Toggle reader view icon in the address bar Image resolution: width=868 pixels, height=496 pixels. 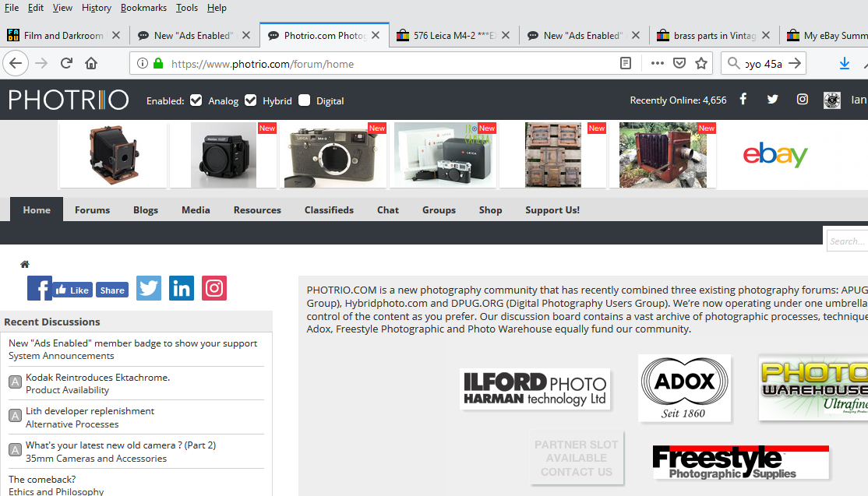point(626,63)
